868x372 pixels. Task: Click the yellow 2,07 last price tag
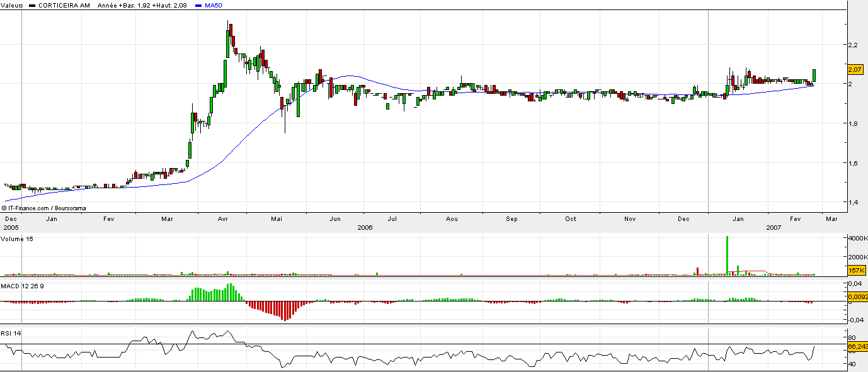click(x=855, y=69)
